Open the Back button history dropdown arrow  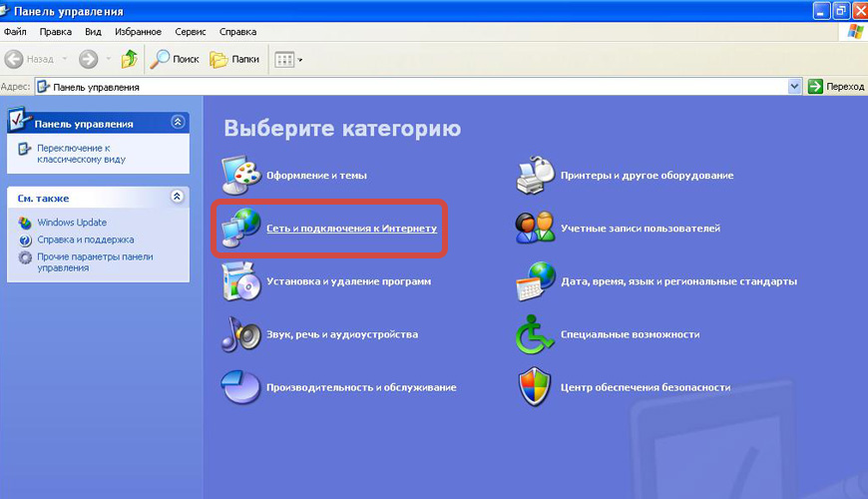click(64, 59)
